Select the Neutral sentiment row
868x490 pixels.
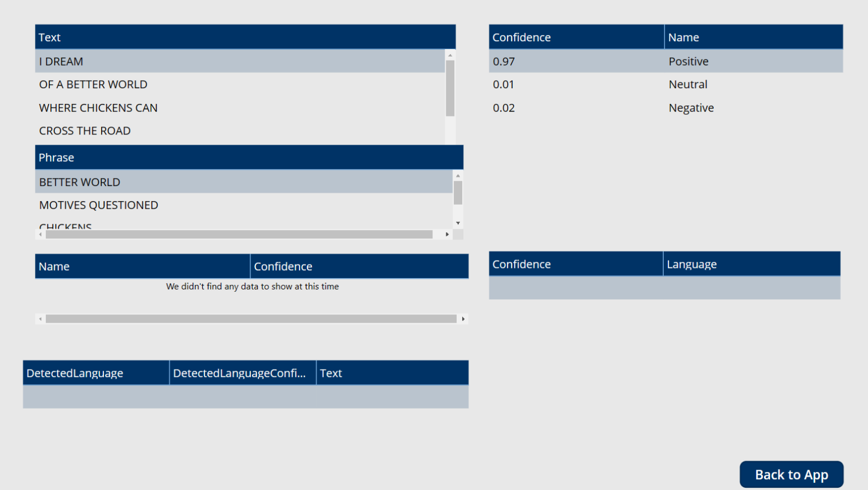(622, 84)
